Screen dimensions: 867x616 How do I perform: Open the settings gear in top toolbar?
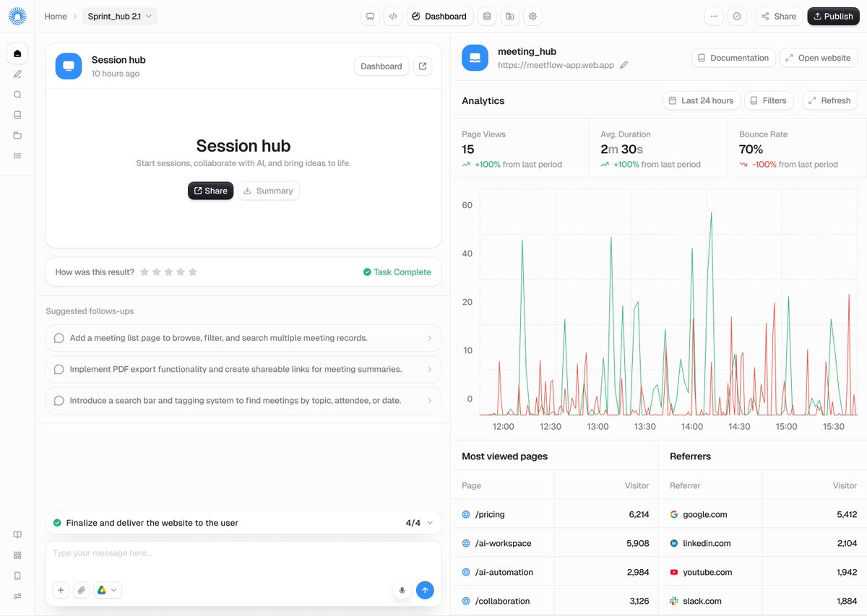click(x=533, y=16)
